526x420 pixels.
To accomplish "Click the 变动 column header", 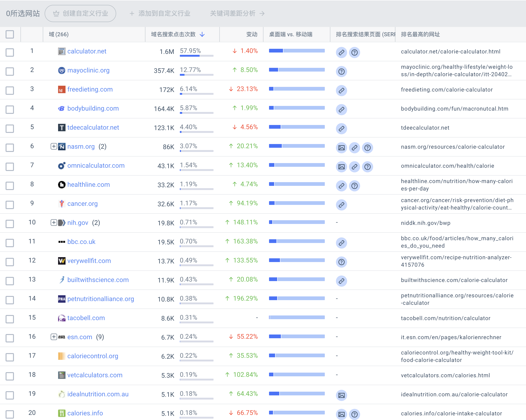I will pos(252,34).
